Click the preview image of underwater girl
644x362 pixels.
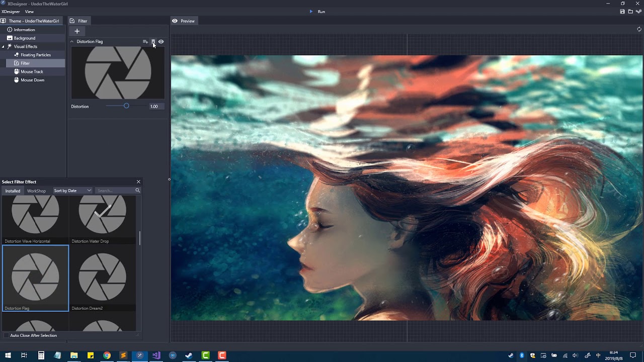tap(407, 188)
